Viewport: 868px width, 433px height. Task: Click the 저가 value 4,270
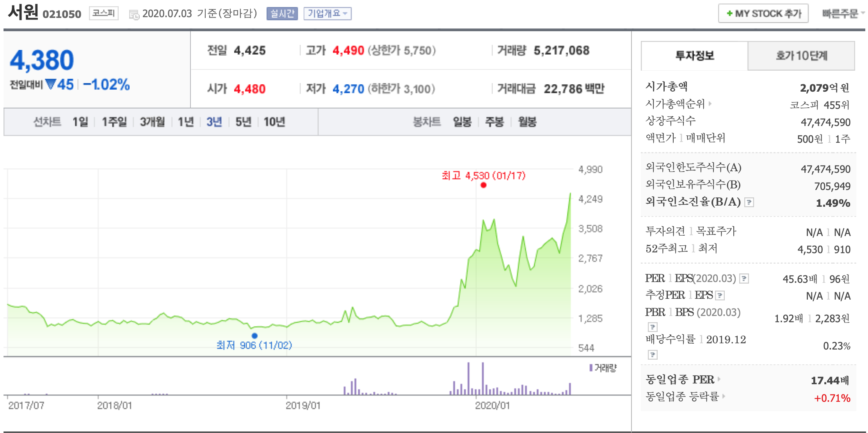348,89
